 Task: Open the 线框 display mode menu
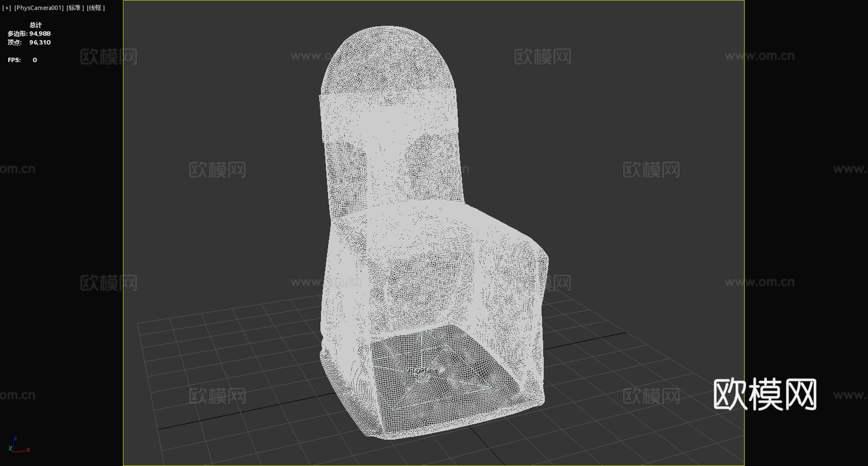(x=95, y=8)
